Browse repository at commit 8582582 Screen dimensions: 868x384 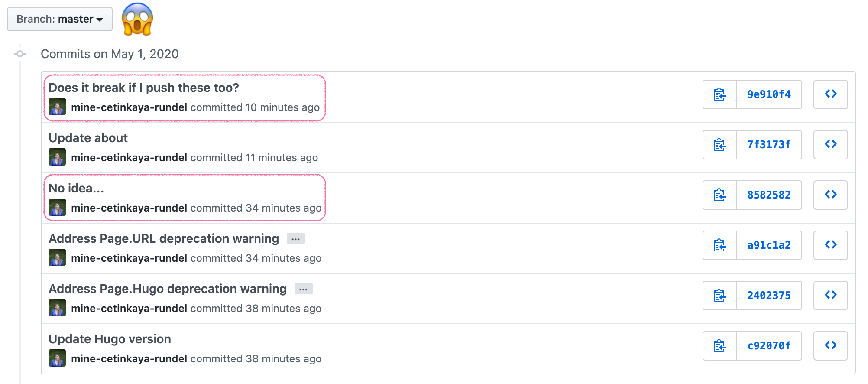(x=830, y=195)
